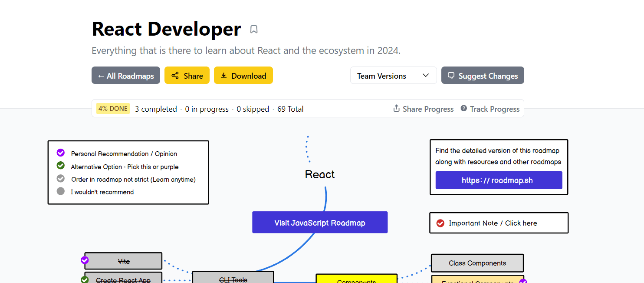Viewport: 644px width, 283px height.
Task: Toggle the checkmark on Functional Components node
Action: pyautogui.click(x=523, y=280)
